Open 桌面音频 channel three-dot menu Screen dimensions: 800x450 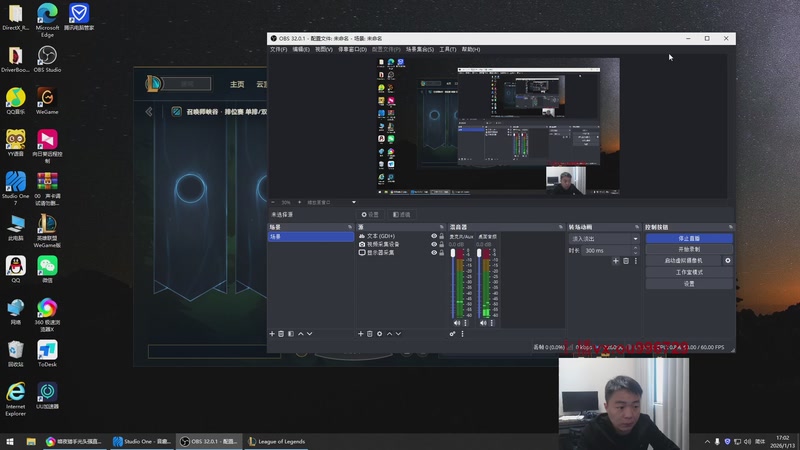point(492,323)
